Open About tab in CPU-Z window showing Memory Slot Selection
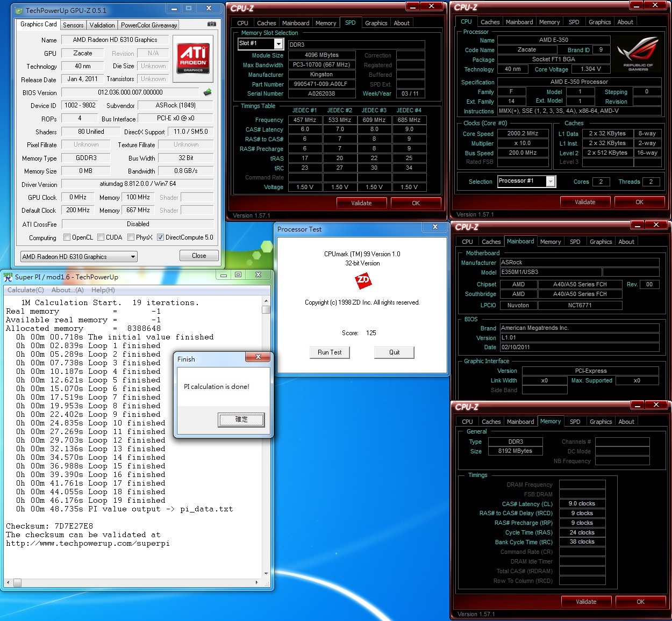Viewport: 672px width, 621px height. tap(402, 23)
